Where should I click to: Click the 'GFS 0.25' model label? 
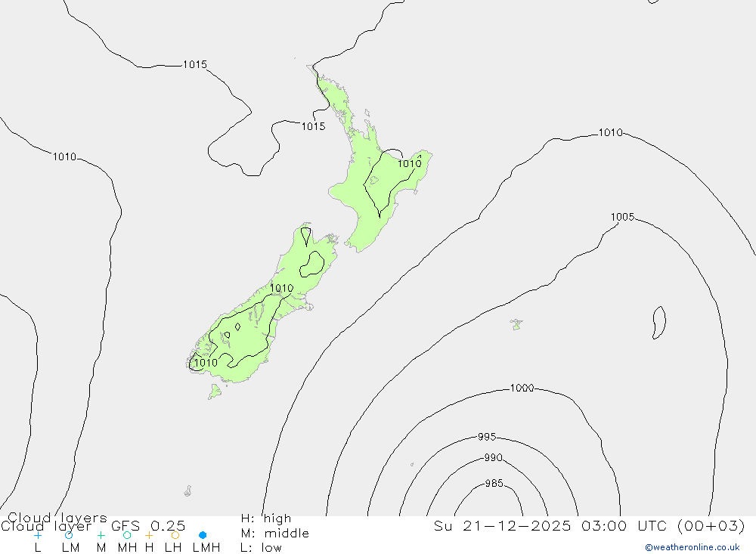pos(148,525)
